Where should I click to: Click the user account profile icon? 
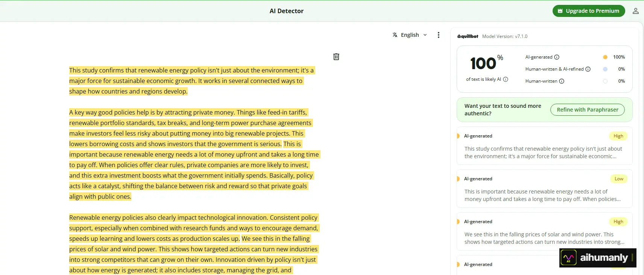636,11
